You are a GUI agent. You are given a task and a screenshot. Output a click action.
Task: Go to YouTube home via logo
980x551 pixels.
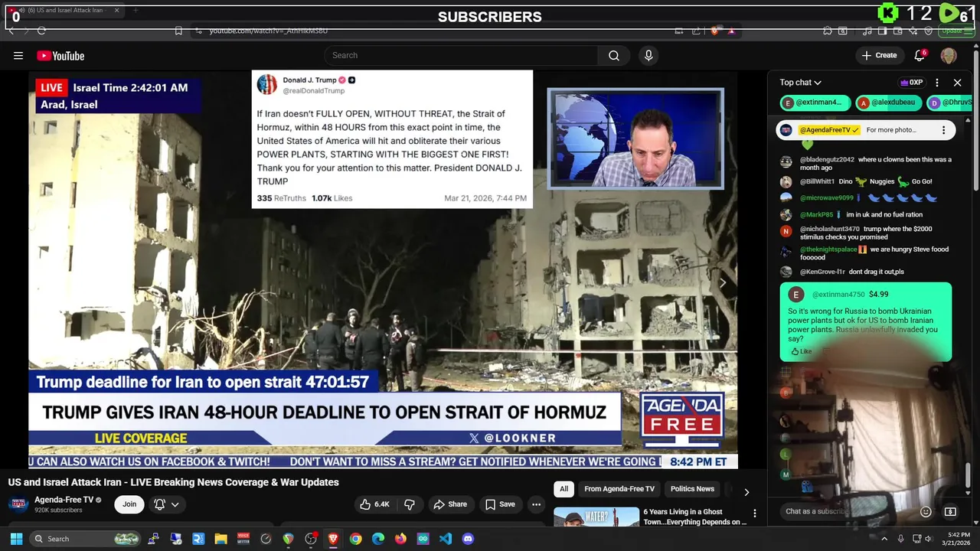(x=60, y=56)
